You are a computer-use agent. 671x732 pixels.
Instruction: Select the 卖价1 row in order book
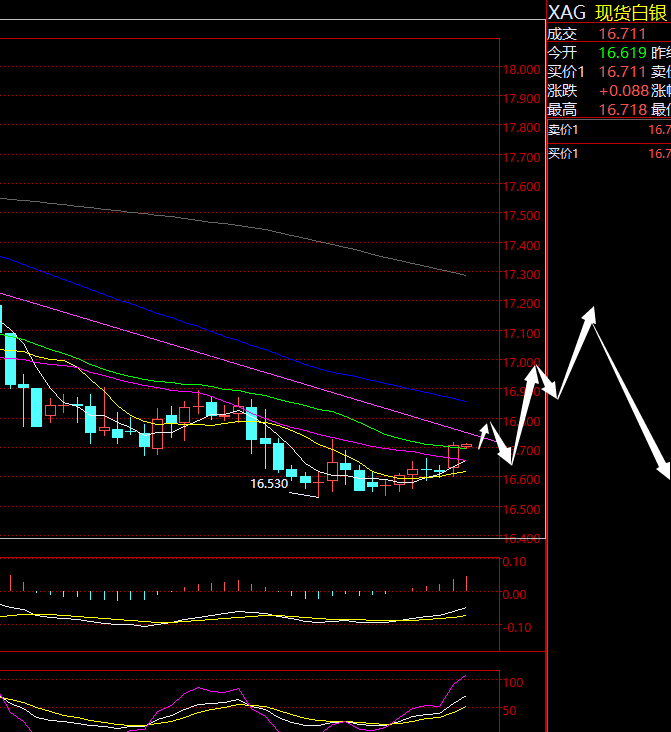coord(609,130)
